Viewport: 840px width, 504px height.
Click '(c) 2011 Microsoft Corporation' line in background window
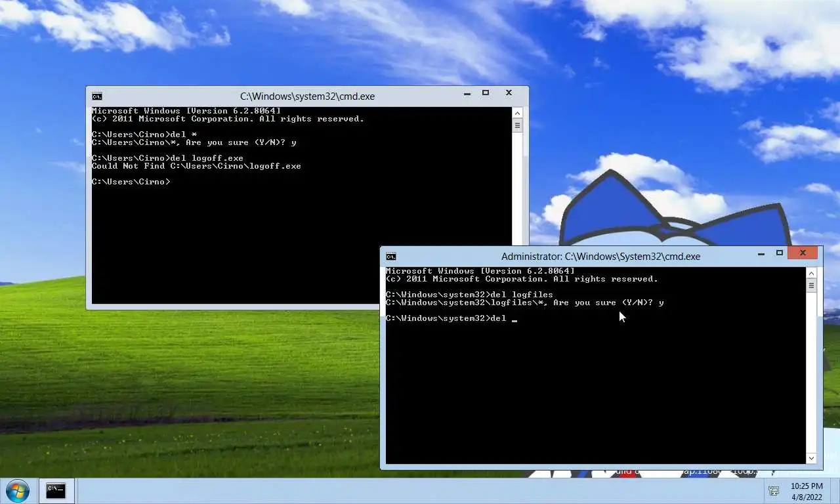(x=228, y=119)
